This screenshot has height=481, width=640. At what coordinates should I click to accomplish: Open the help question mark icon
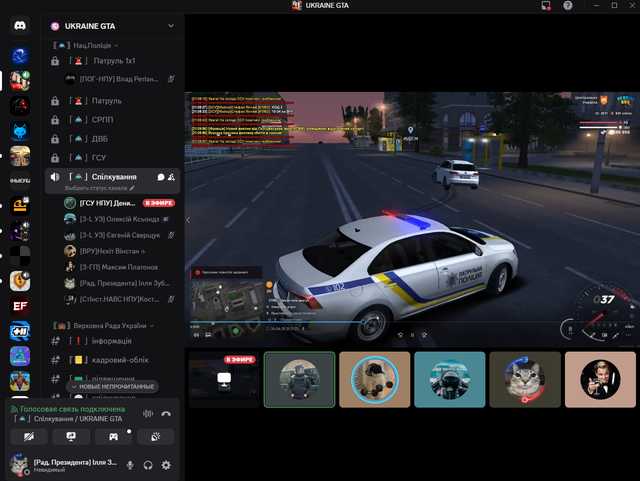(x=568, y=5)
